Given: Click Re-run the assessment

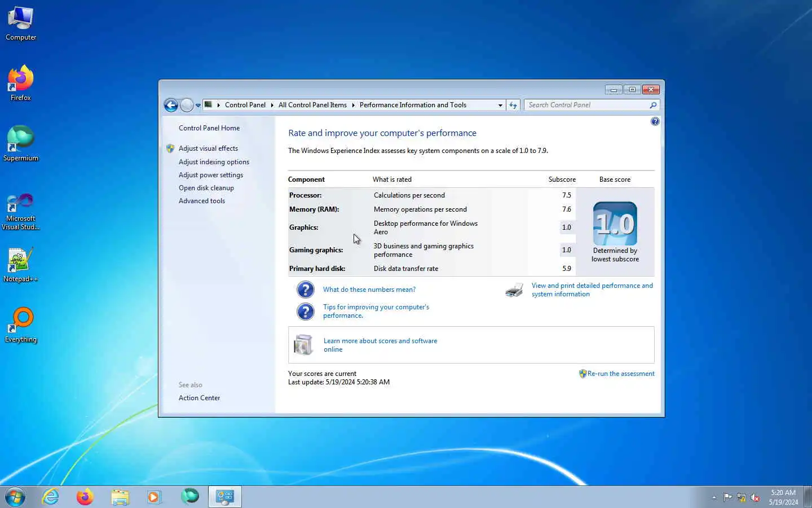Looking at the screenshot, I should tap(621, 374).
